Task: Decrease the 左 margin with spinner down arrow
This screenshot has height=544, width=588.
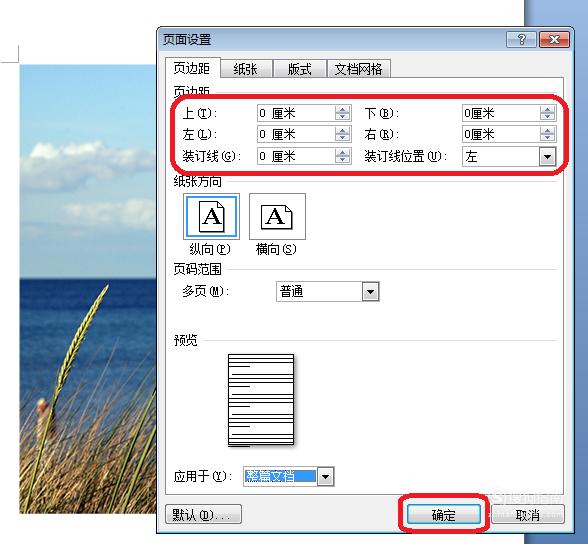Action: [x=343, y=138]
